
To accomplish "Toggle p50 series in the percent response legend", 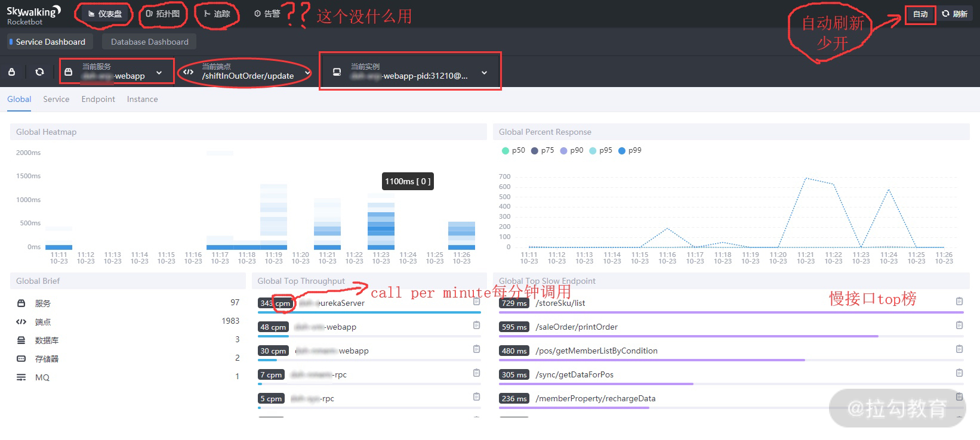I will 513,151.
